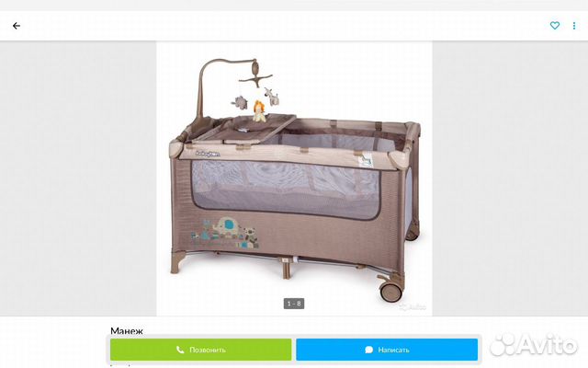Click the blue Написать message button
The width and height of the screenshot is (588, 368).
pyautogui.click(x=387, y=350)
